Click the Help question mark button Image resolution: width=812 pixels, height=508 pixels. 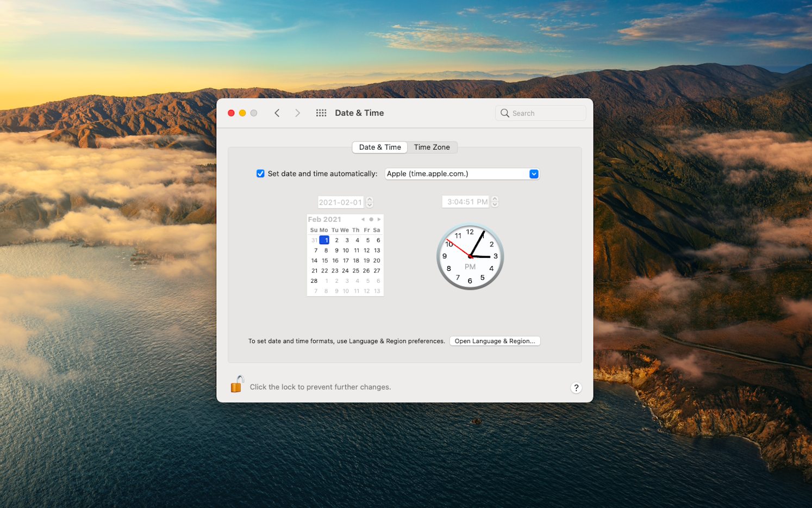point(576,387)
